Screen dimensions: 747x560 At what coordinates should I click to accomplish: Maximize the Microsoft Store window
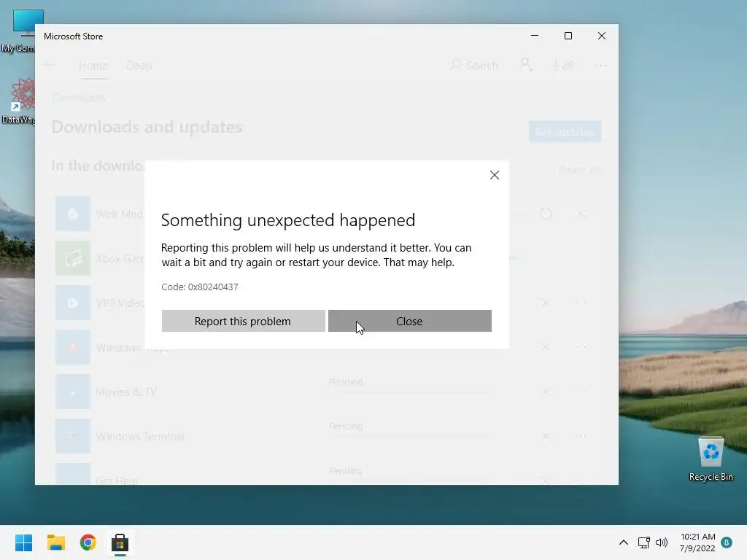pyautogui.click(x=568, y=36)
